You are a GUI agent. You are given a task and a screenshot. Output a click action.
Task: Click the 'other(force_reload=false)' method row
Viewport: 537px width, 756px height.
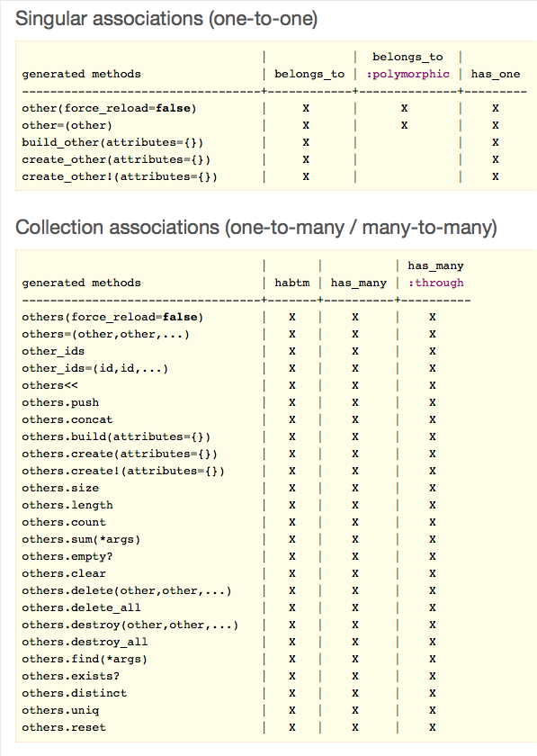[x=274, y=109]
